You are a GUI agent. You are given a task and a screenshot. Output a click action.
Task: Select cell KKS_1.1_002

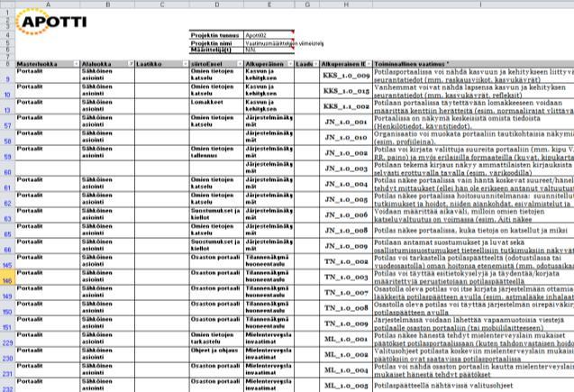(346, 106)
